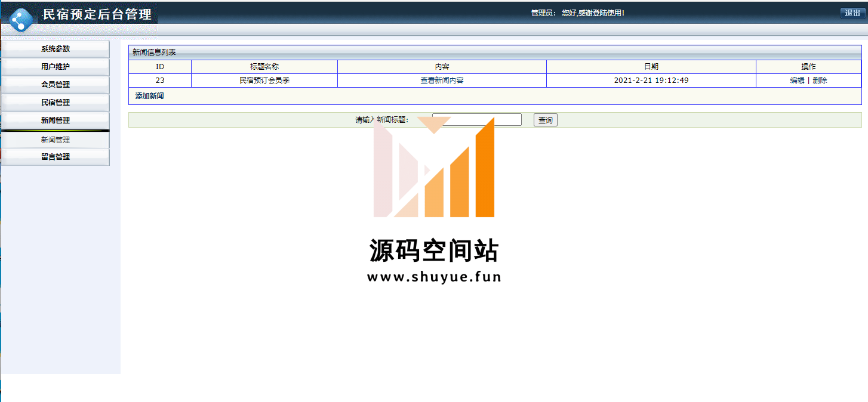Click the 操作 column header

pos(808,67)
